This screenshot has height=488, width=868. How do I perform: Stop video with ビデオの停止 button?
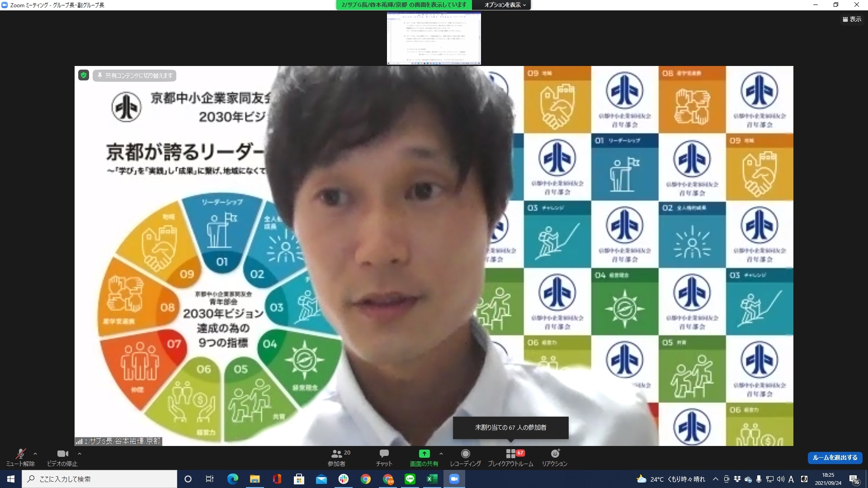pyautogui.click(x=62, y=457)
